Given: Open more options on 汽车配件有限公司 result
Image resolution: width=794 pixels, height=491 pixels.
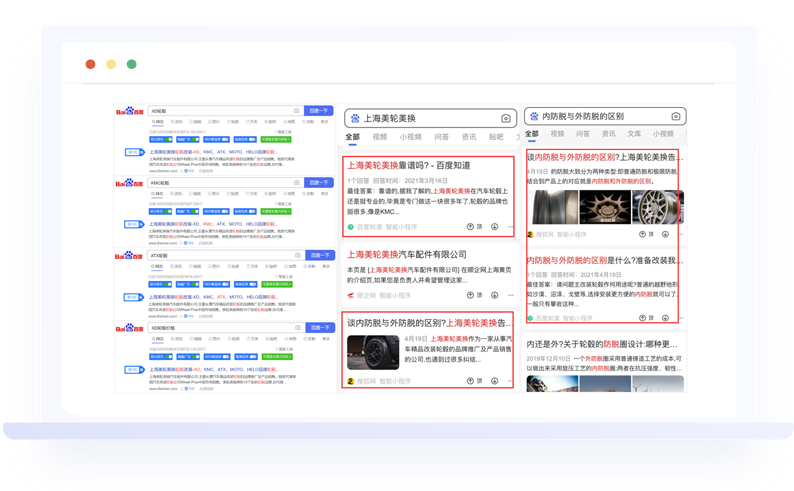Looking at the screenshot, I should (x=510, y=295).
